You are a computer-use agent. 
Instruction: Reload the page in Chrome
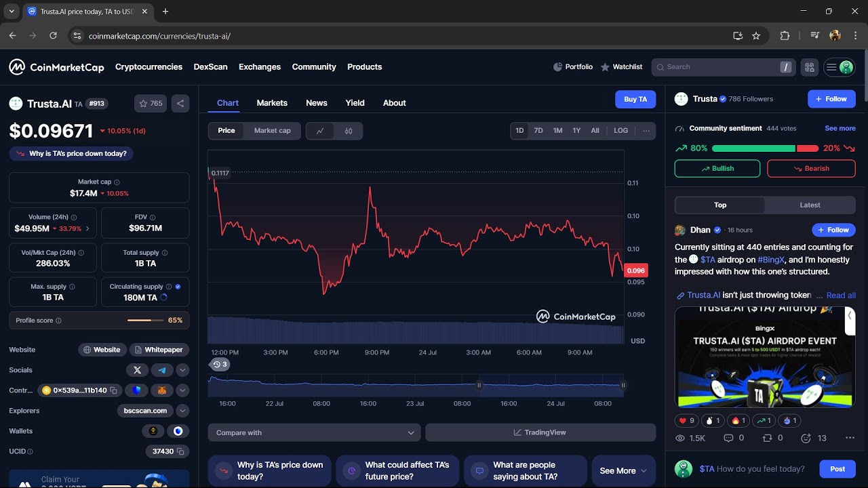click(53, 36)
